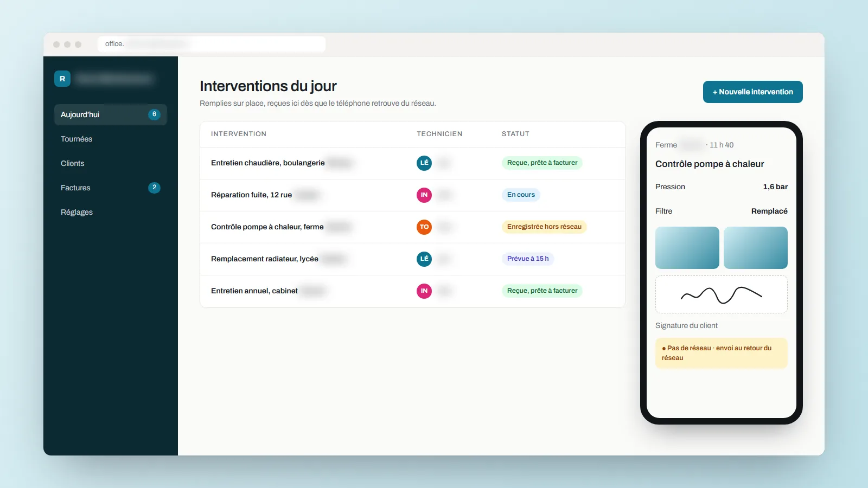Screen dimensions: 868x488
Task: Click the 'Enregistrée hors réseau' status badge
Action: coord(544,227)
